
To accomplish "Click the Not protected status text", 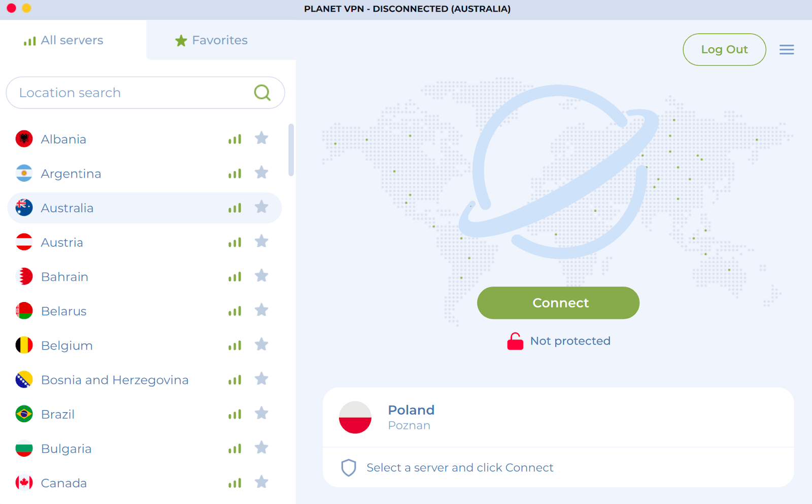I will pyautogui.click(x=570, y=341).
